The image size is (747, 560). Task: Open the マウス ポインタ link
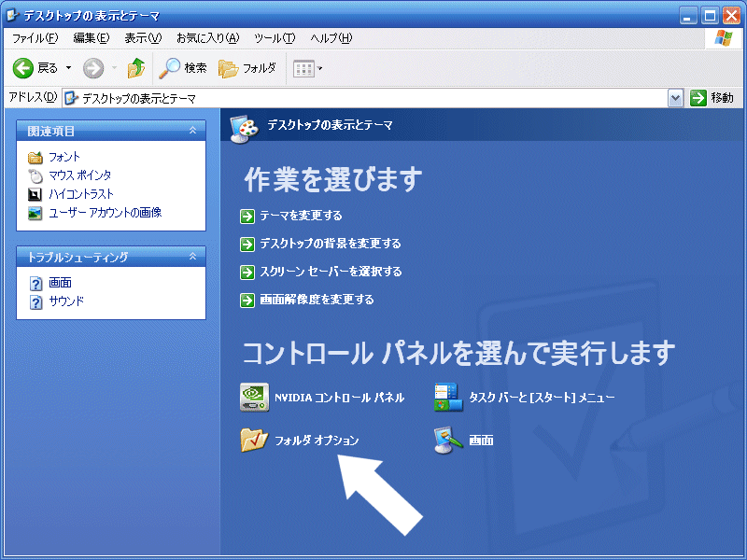80,175
